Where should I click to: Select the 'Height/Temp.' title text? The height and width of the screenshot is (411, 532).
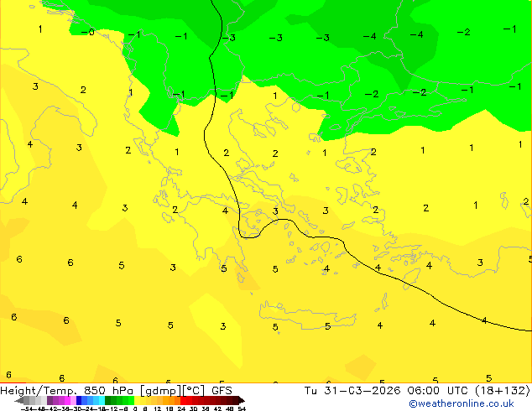tap(38, 391)
